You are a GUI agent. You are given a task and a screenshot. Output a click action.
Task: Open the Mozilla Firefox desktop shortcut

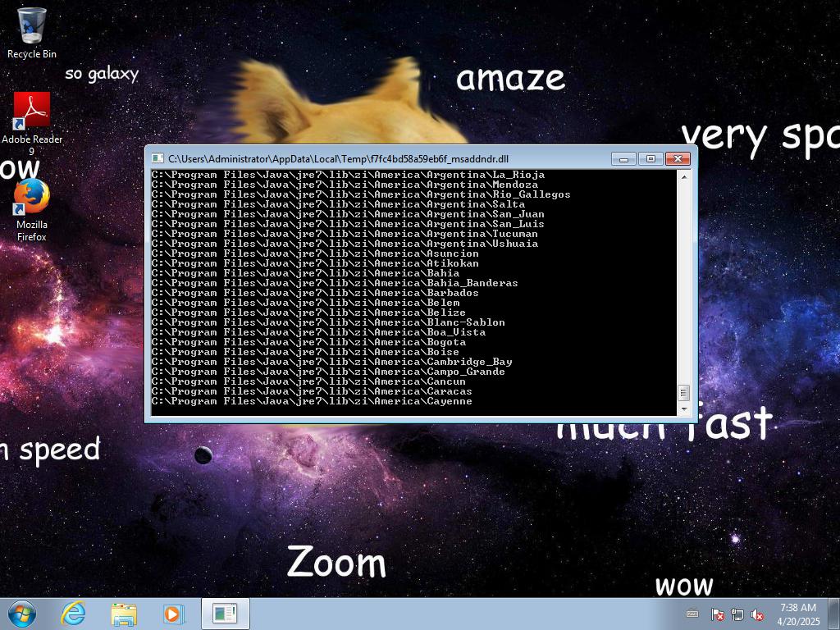point(32,210)
